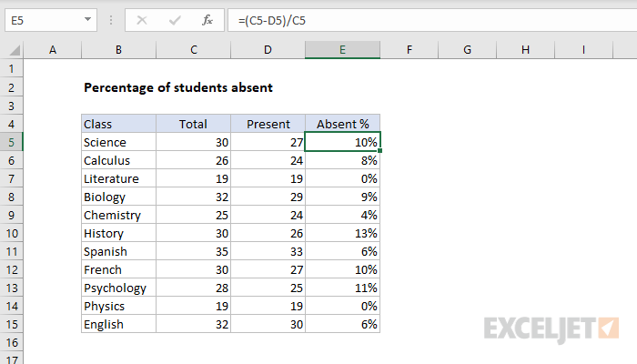Select the 'Literature' cell
Screen dimensions: 637x364
point(118,178)
